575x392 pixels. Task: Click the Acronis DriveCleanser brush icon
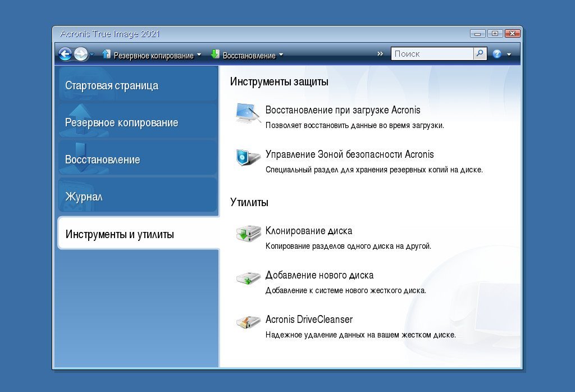click(x=248, y=323)
